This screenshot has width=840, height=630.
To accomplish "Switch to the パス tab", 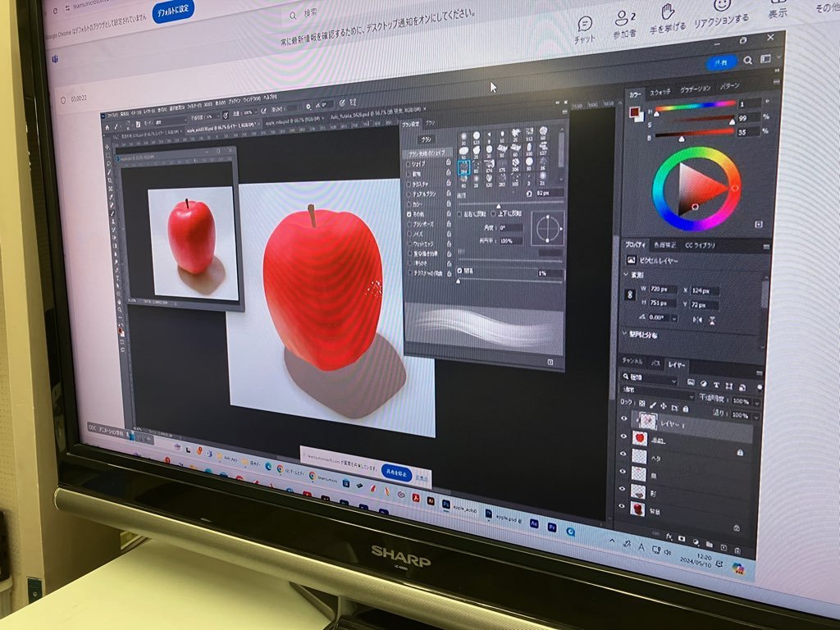I will 655,363.
